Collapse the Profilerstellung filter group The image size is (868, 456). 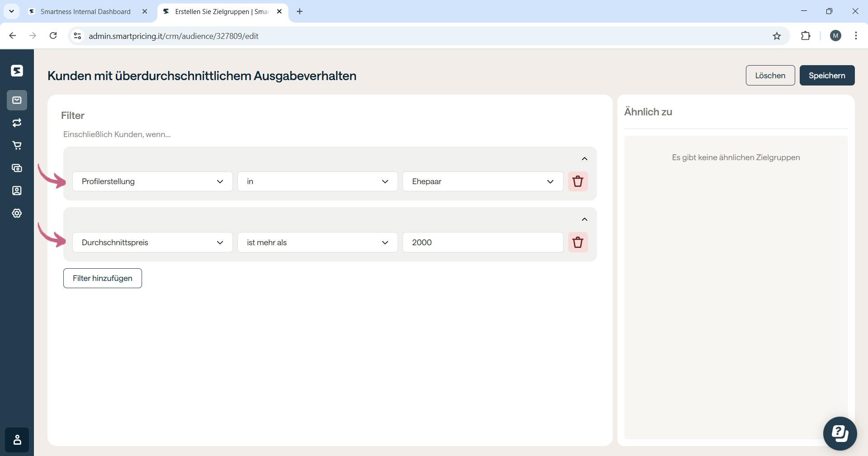pyautogui.click(x=584, y=159)
